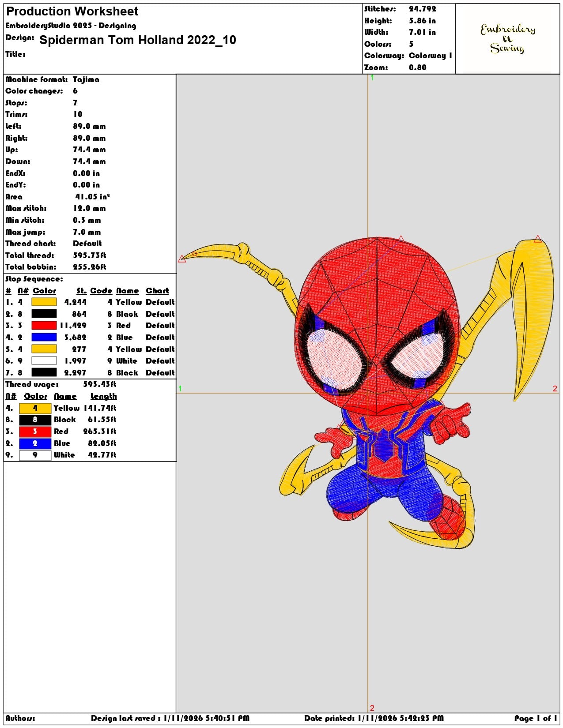
Task: Click the 'Date printed' timestamp in footer
Action: pos(374,718)
